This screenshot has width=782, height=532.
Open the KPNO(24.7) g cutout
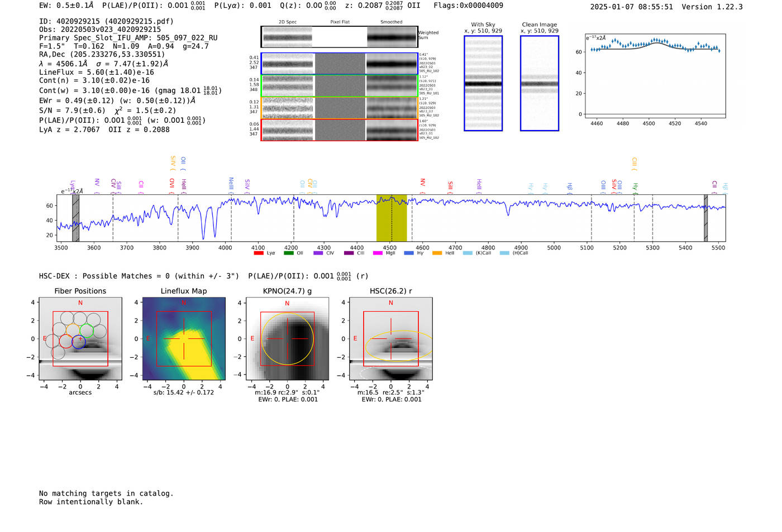[287, 339]
